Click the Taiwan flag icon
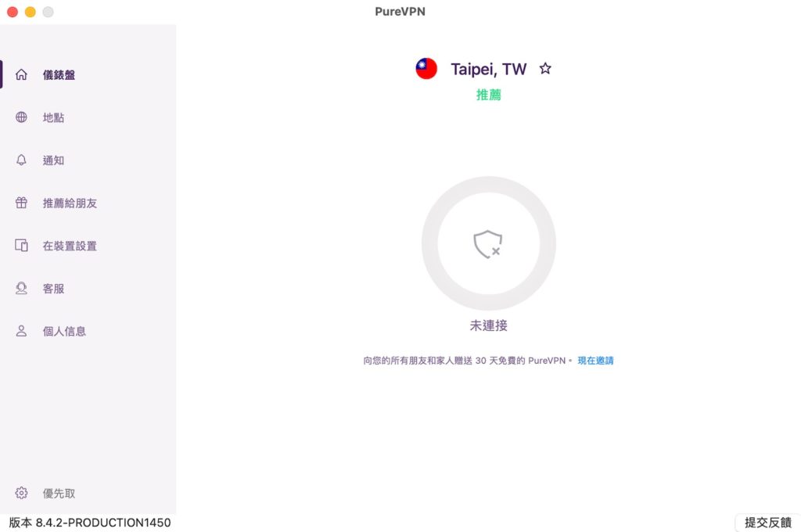The image size is (801, 532). point(426,69)
